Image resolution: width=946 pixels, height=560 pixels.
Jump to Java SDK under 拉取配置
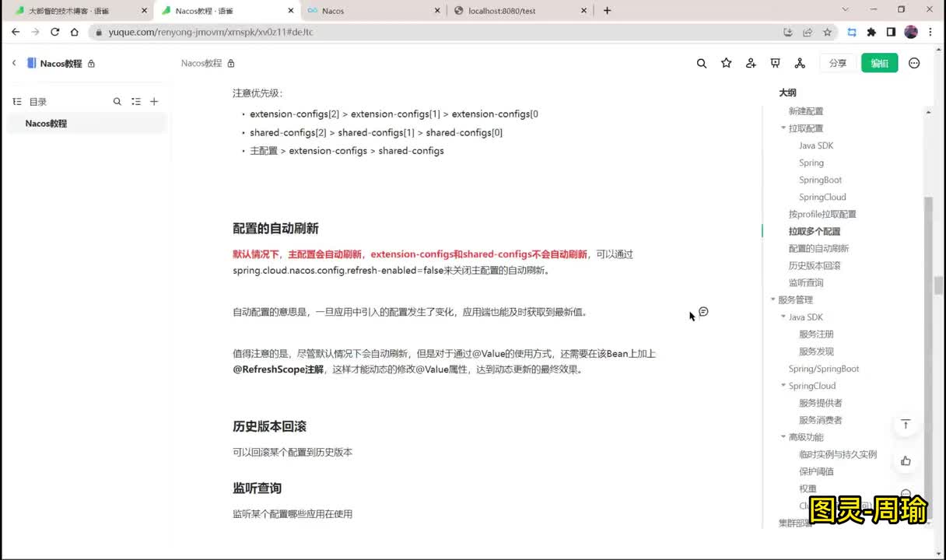tap(816, 145)
